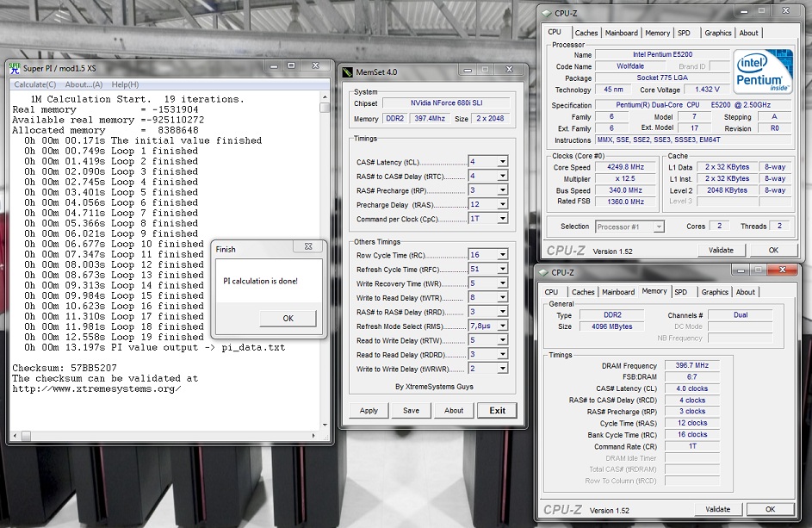Confirm the PI calculation done dialog with OK
The height and width of the screenshot is (528, 812).
(x=288, y=318)
